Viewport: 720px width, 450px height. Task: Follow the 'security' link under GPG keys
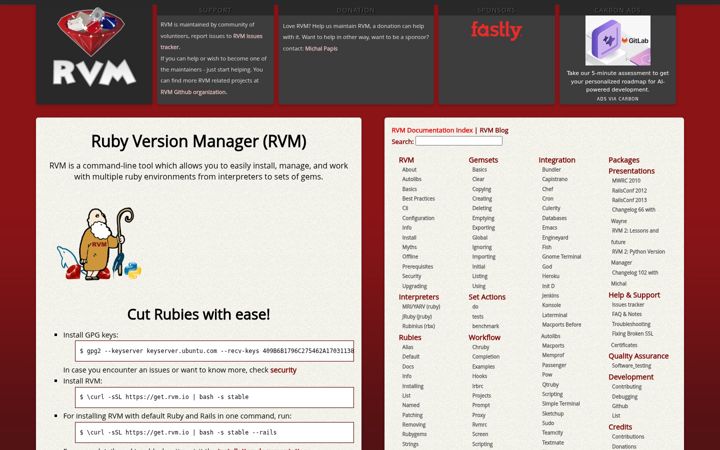[283, 370]
